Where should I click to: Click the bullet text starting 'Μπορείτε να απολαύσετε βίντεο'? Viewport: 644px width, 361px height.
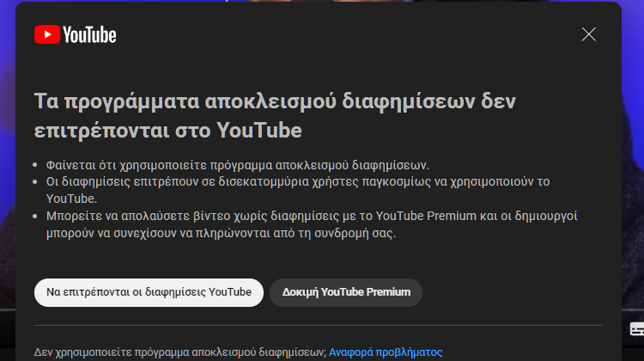pos(312,224)
